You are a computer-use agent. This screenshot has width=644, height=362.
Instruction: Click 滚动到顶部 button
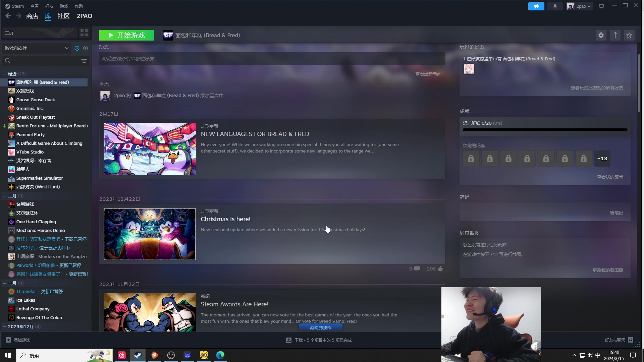[x=321, y=327]
